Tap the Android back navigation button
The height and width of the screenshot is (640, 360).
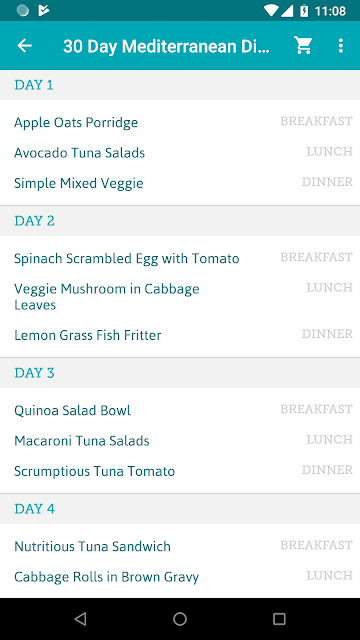pos(80,619)
